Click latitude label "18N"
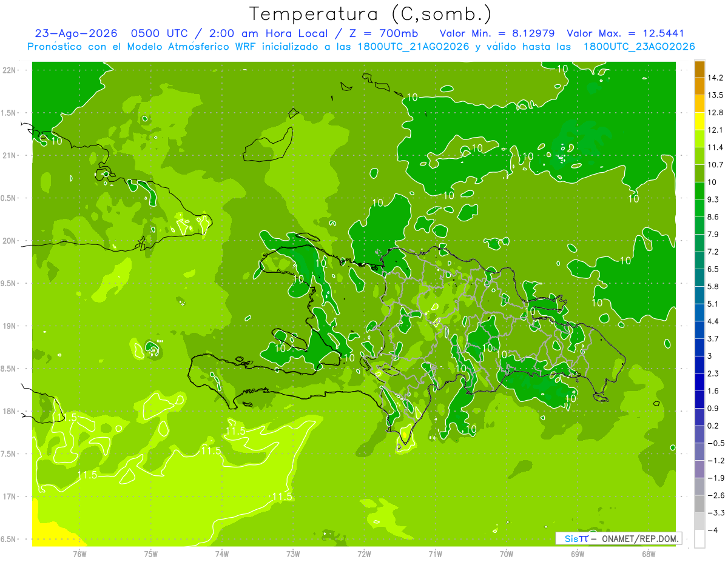Viewport: 728px width, 562px height. (x=9, y=411)
